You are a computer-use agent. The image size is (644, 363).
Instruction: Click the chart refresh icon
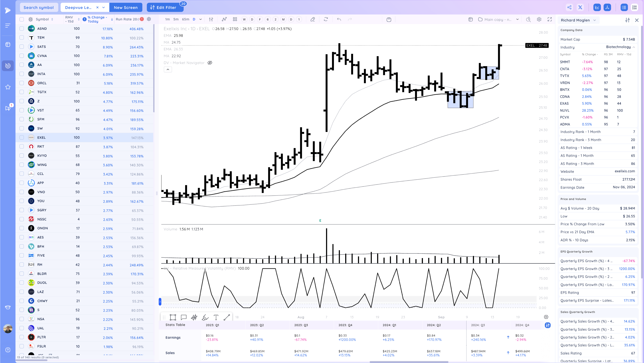[326, 19]
